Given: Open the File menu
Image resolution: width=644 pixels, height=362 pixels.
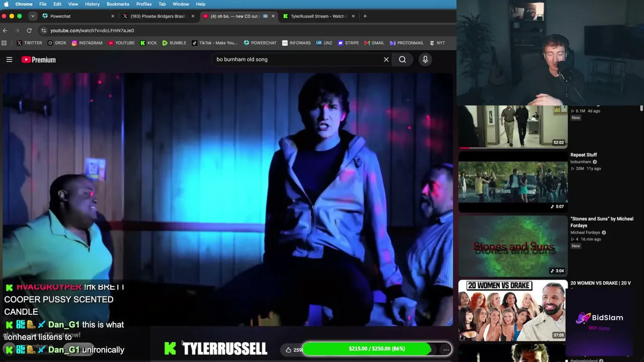Looking at the screenshot, I should (43, 4).
